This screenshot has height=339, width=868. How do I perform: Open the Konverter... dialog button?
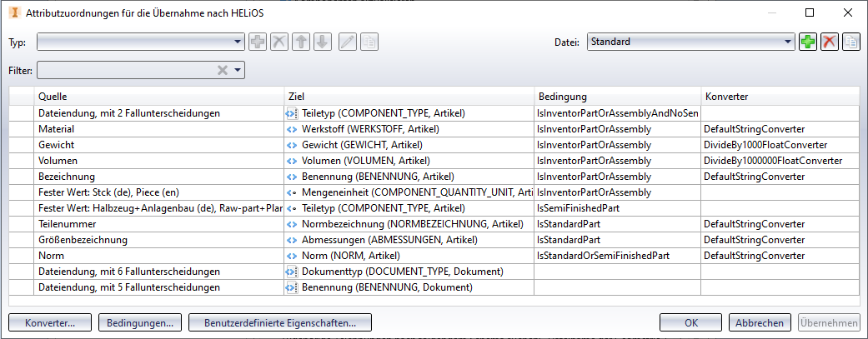(x=50, y=322)
